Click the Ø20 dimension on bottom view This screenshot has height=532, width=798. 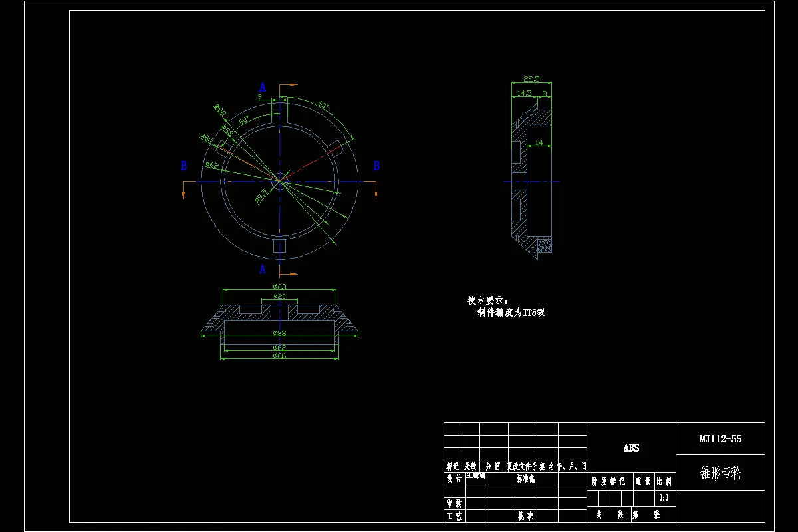[279, 297]
